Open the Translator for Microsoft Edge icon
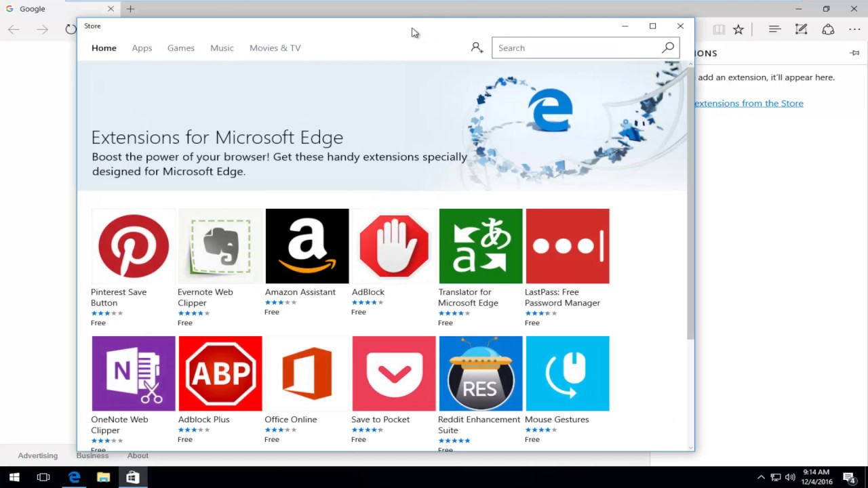Screen dimensions: 868x488 point(480,246)
